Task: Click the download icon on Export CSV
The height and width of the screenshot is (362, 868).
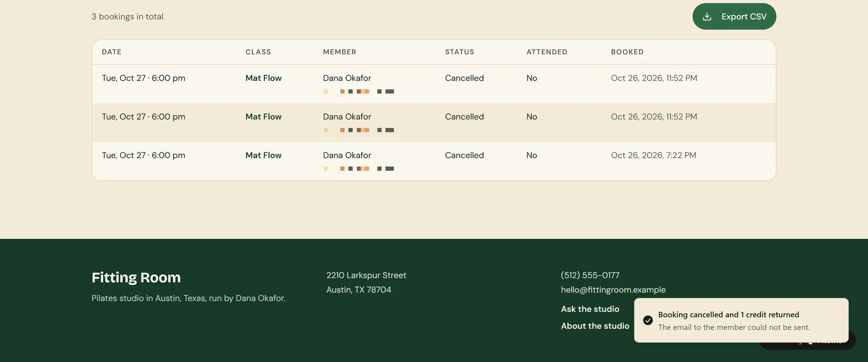Action: click(x=707, y=16)
